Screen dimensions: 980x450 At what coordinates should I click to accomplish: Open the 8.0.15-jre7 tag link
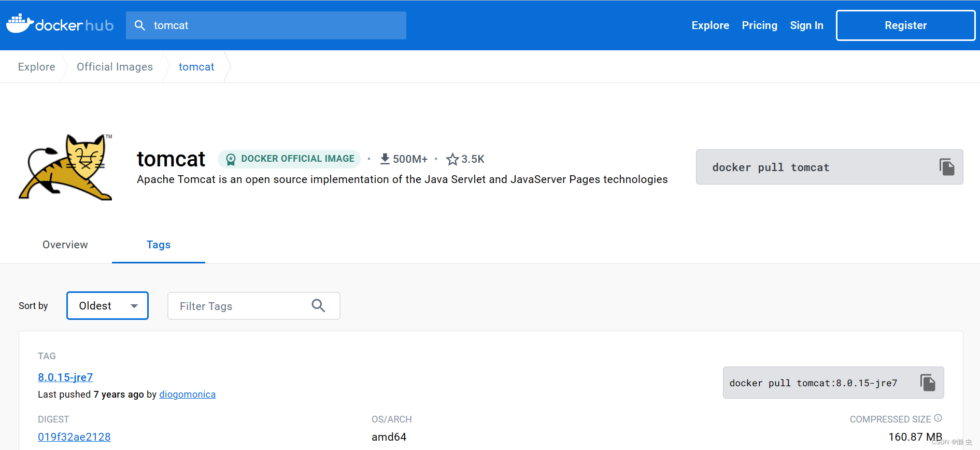(x=65, y=377)
